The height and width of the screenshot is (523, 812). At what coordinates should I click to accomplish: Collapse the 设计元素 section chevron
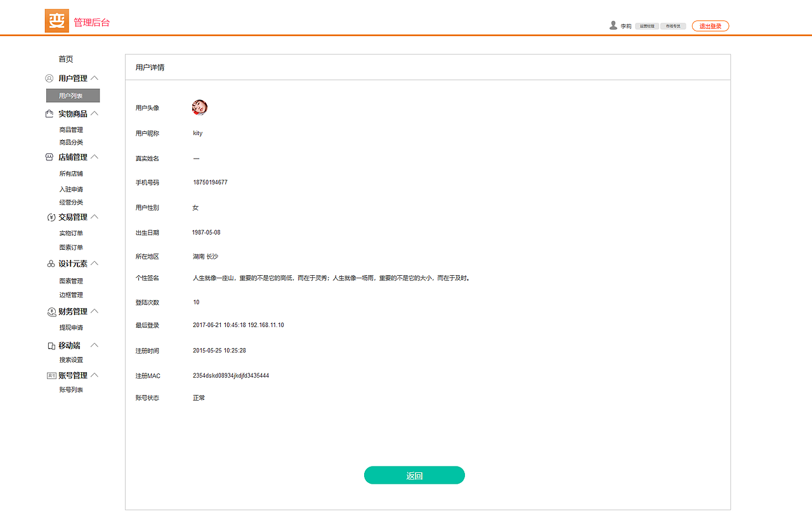coord(95,263)
